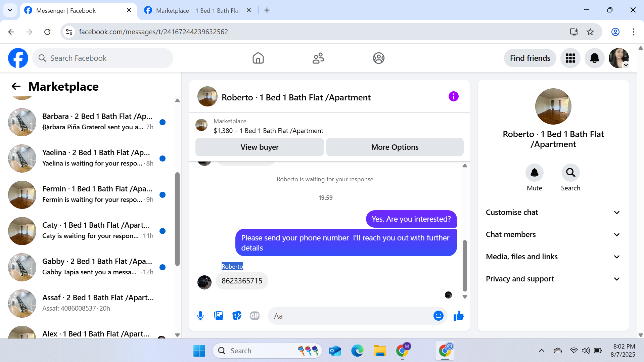Viewport: 644px width, 362px height.
Task: Open the Barbara 2 Bed conversation
Action: point(88,122)
